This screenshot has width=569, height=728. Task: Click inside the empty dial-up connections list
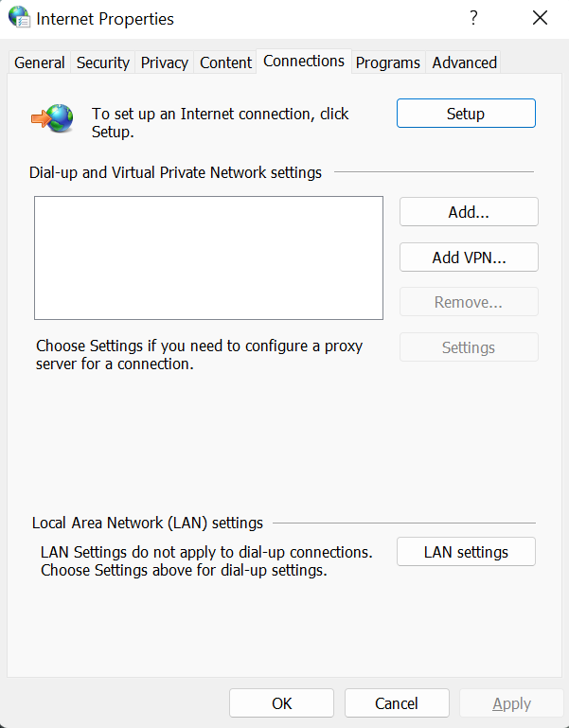(x=208, y=257)
